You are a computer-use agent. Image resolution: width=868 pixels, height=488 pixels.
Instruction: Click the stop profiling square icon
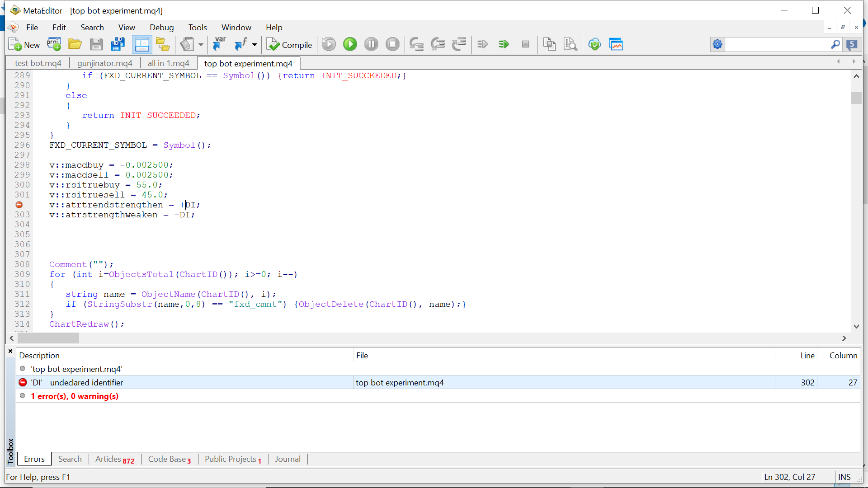click(525, 45)
